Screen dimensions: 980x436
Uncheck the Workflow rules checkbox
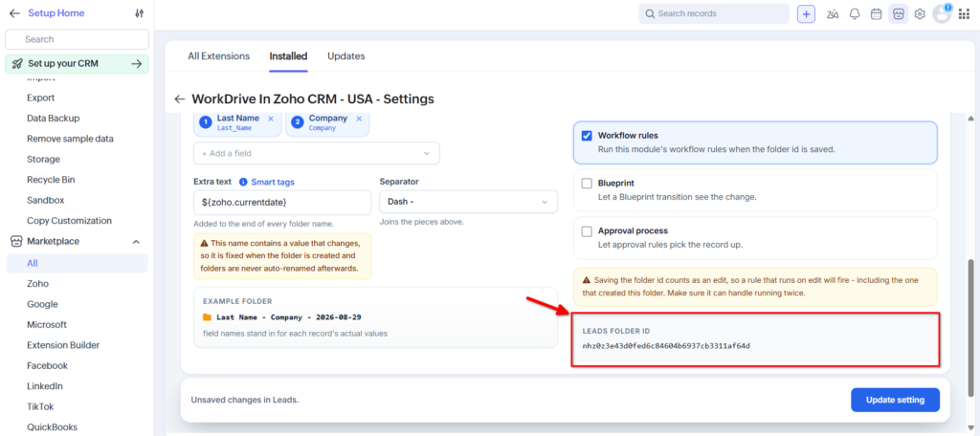(587, 136)
